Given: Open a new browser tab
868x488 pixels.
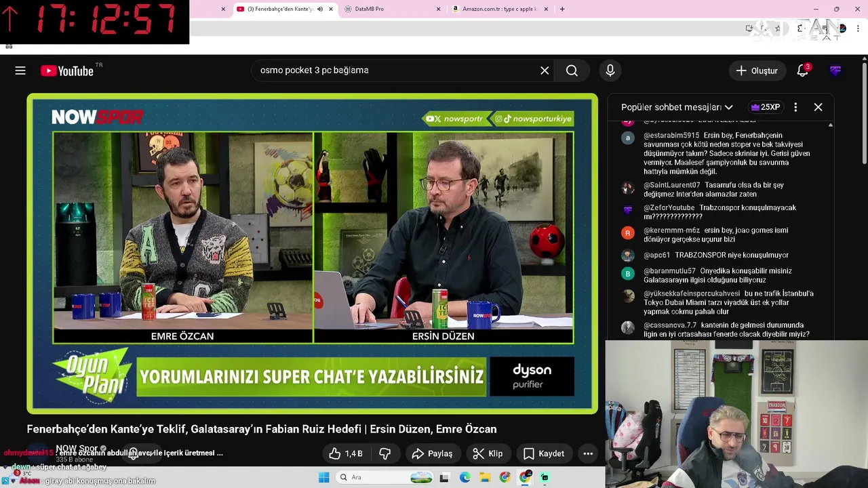Looking at the screenshot, I should click(561, 9).
